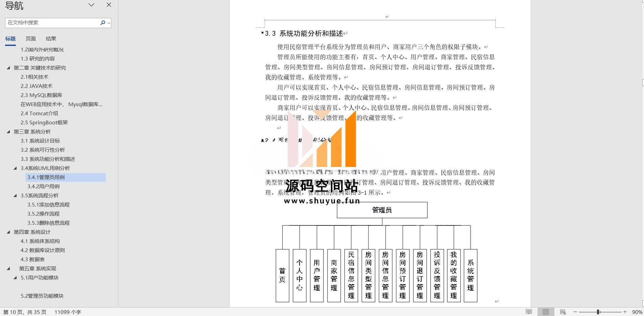
Task: Click the 个人中心 box in the diagram
Action: click(300, 275)
